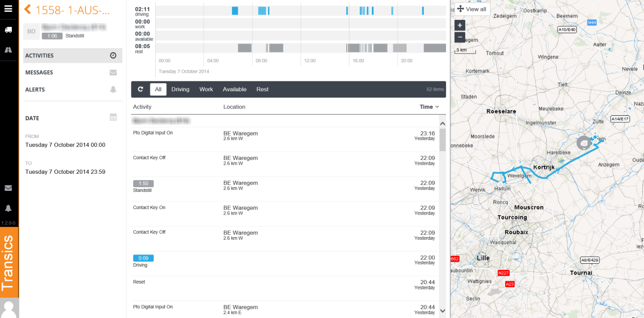The height and width of the screenshot is (318, 644).
Task: Click the road icon in sidebar
Action: 9,49
